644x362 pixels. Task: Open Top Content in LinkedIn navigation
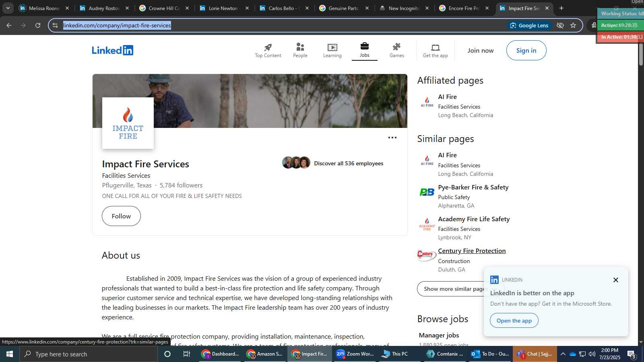click(x=268, y=51)
